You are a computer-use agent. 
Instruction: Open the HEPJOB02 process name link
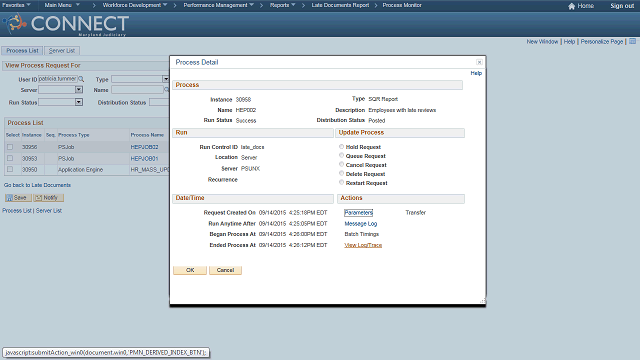pyautogui.click(x=144, y=147)
